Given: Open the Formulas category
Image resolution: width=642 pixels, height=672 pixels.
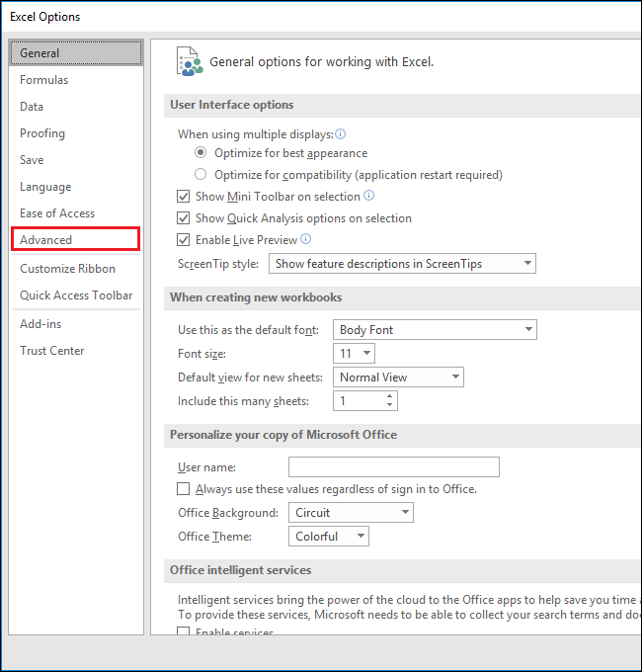Looking at the screenshot, I should [76, 80].
